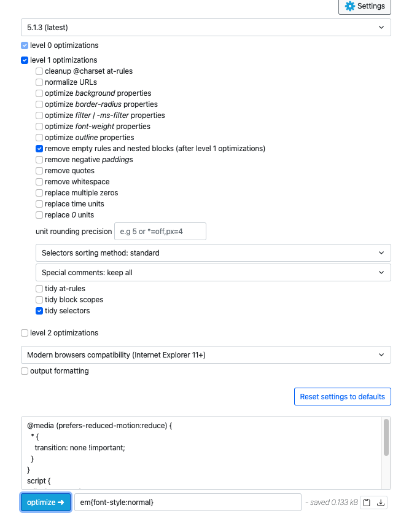Enable replace multiple zeros

pyautogui.click(x=39, y=192)
